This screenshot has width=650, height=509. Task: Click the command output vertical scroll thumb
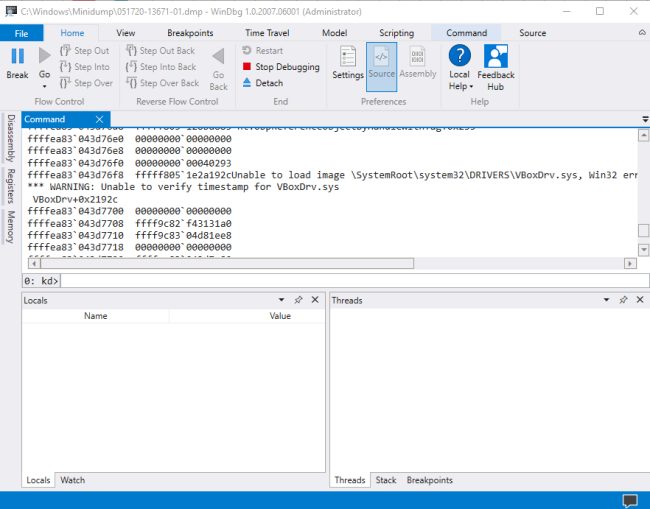tap(643, 230)
